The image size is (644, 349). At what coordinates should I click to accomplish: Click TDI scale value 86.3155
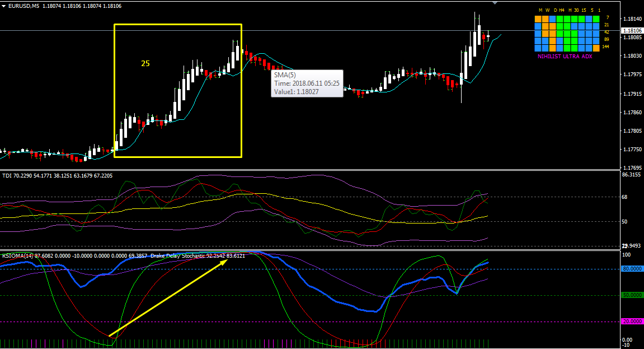(x=632, y=175)
